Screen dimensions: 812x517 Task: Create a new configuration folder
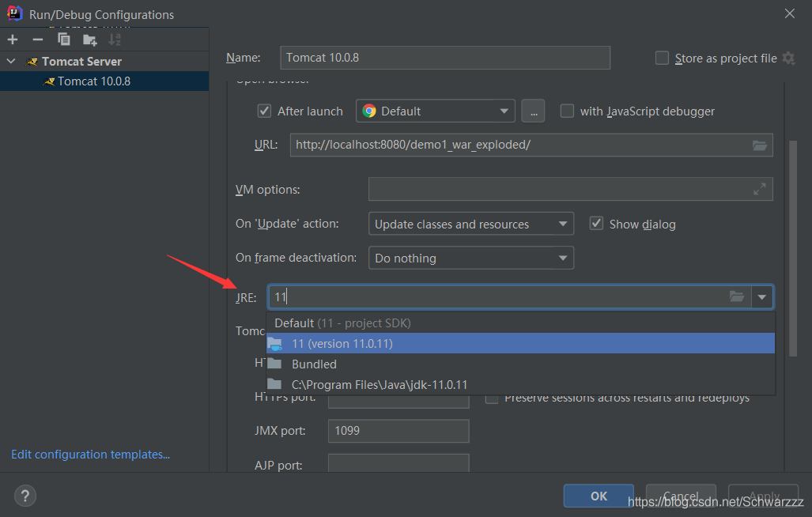click(x=89, y=40)
